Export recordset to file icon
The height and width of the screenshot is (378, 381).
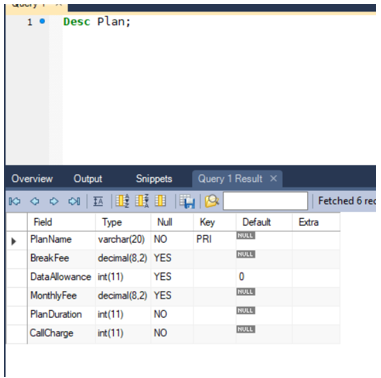click(187, 201)
